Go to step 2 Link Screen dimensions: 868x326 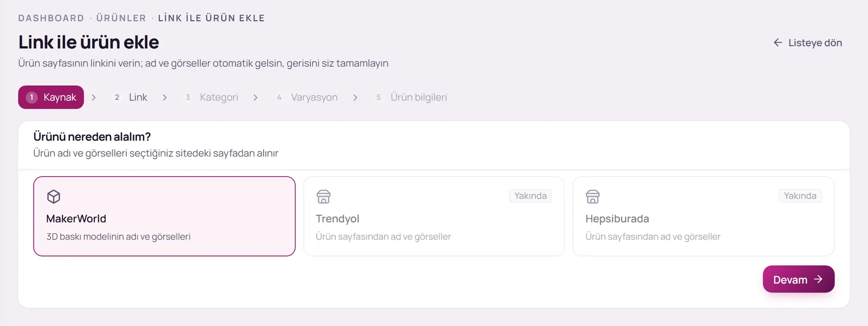tap(131, 97)
